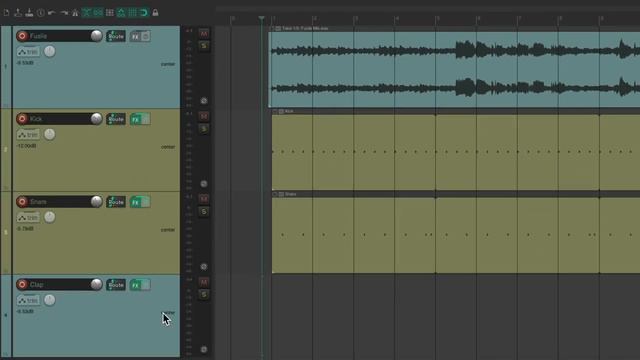Viewport: 640px width, 360px height.
Task: Click the Redo arrow in toolbar
Action: pos(64,13)
